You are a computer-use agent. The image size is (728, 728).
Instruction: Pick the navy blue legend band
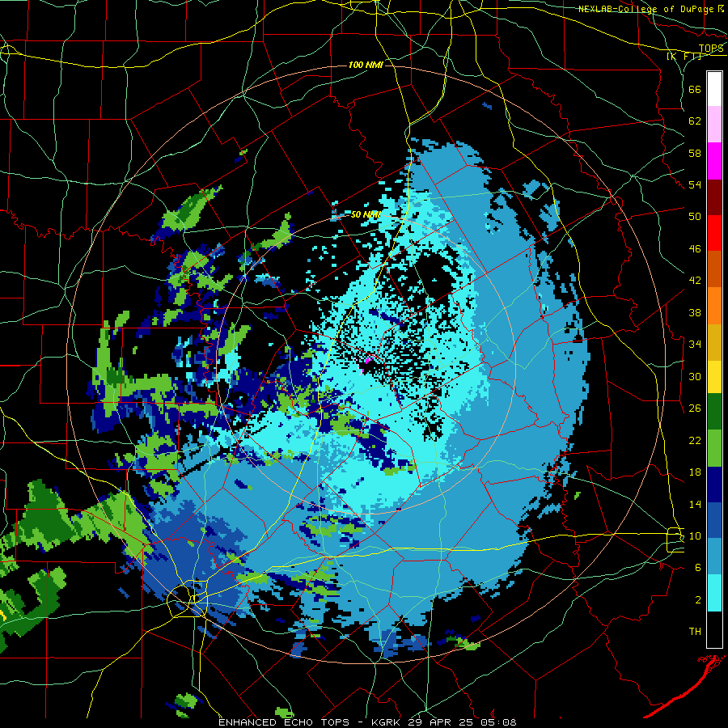point(714,485)
